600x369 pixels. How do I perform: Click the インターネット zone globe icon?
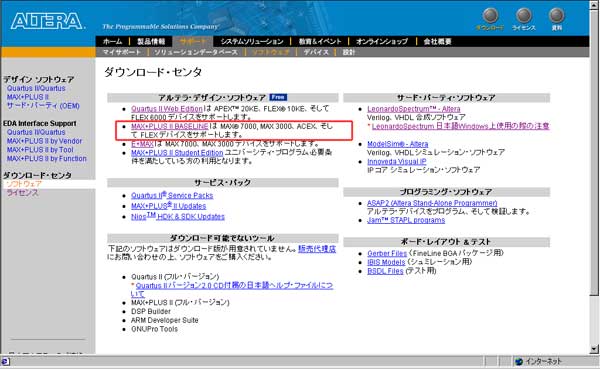click(518, 361)
